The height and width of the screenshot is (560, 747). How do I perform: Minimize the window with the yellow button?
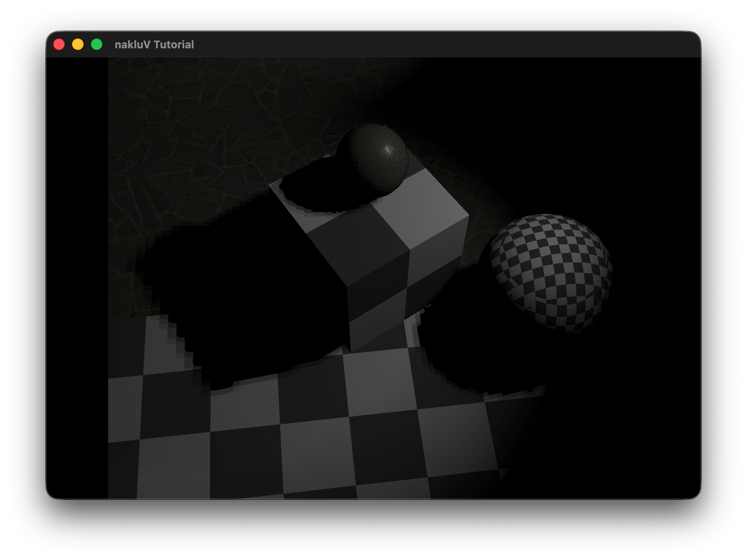coord(78,44)
